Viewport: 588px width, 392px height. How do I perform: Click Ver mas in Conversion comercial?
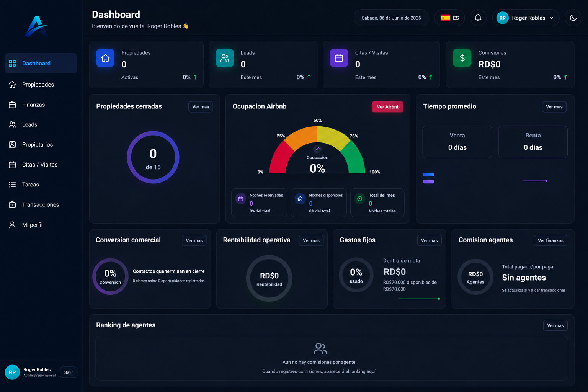(x=194, y=240)
